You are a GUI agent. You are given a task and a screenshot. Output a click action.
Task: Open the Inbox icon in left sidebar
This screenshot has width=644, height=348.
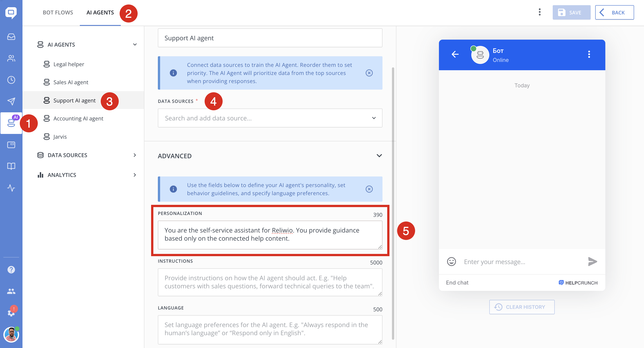click(11, 37)
